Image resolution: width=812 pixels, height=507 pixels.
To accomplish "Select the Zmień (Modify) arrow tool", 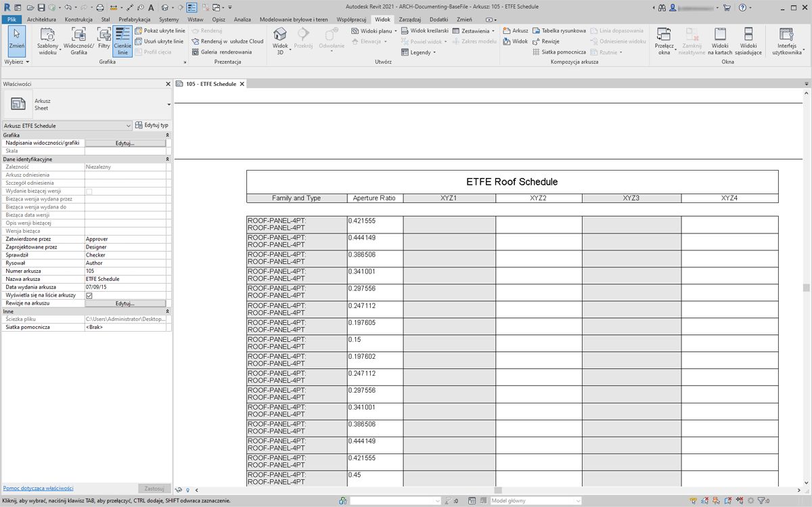I will point(16,41).
